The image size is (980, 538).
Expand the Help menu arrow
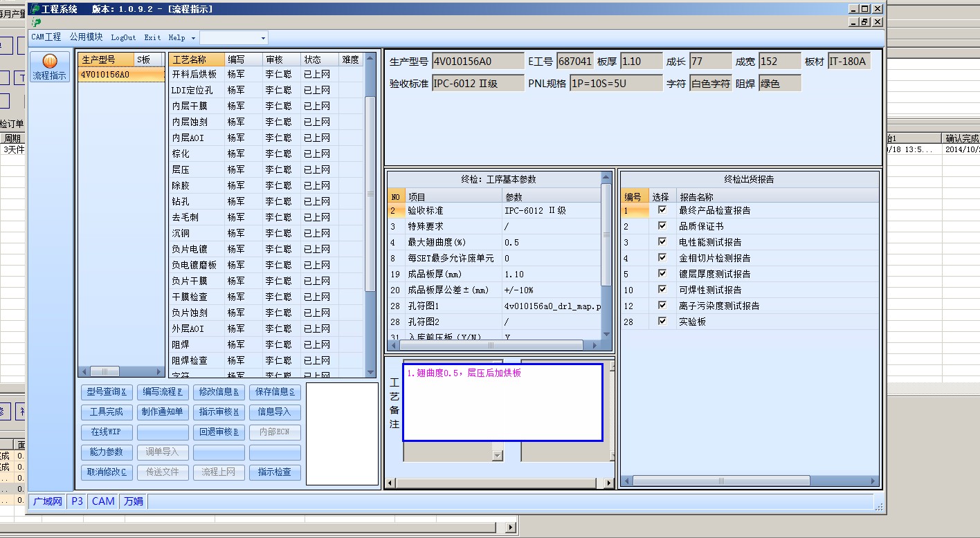point(193,38)
